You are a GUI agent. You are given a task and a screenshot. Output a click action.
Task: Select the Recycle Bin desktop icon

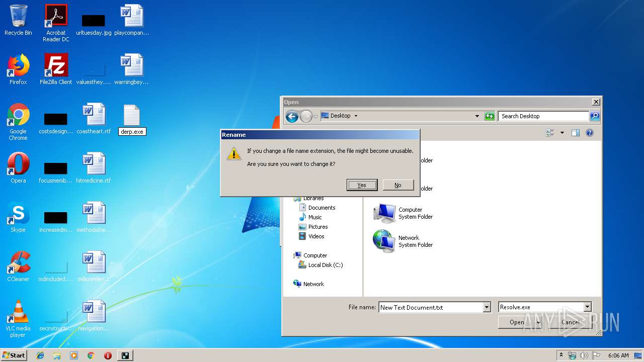point(18,20)
